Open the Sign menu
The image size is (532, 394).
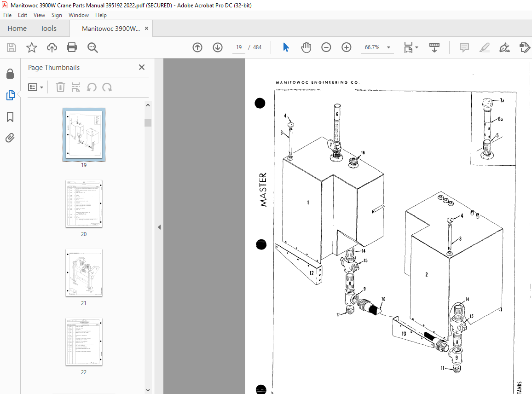(57, 15)
